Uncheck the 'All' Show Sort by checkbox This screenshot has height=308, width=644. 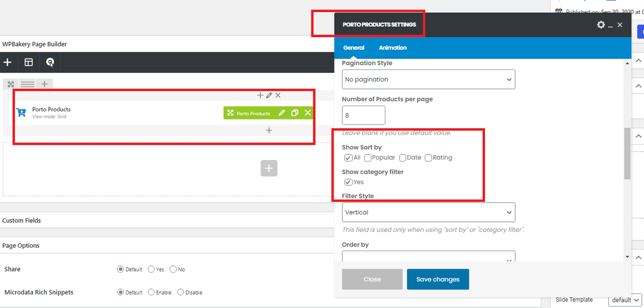click(x=348, y=158)
